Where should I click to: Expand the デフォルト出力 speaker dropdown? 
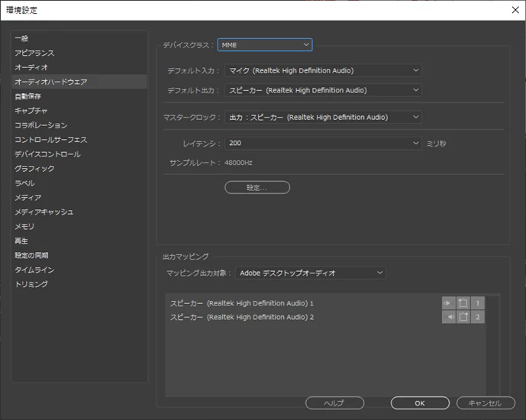(323, 90)
